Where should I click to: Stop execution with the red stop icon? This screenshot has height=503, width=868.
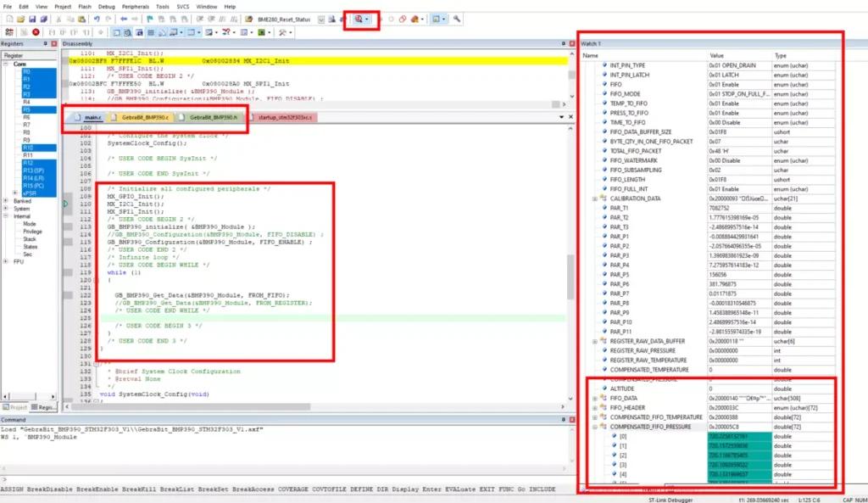pyautogui.click(x=36, y=33)
